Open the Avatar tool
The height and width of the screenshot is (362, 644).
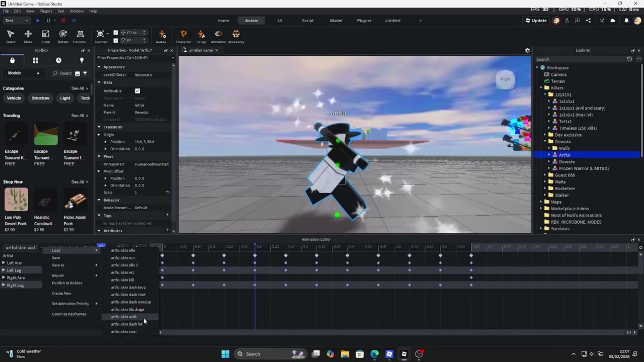162,36
